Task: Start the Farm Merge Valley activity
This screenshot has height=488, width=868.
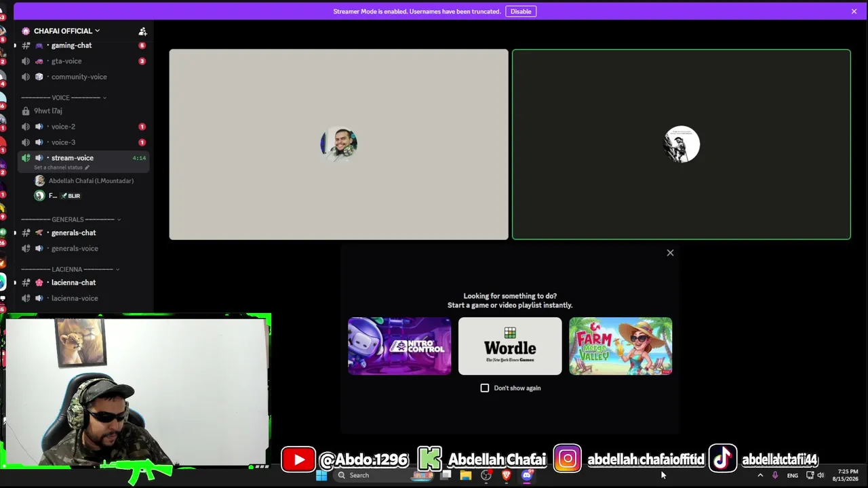Action: [x=620, y=346]
